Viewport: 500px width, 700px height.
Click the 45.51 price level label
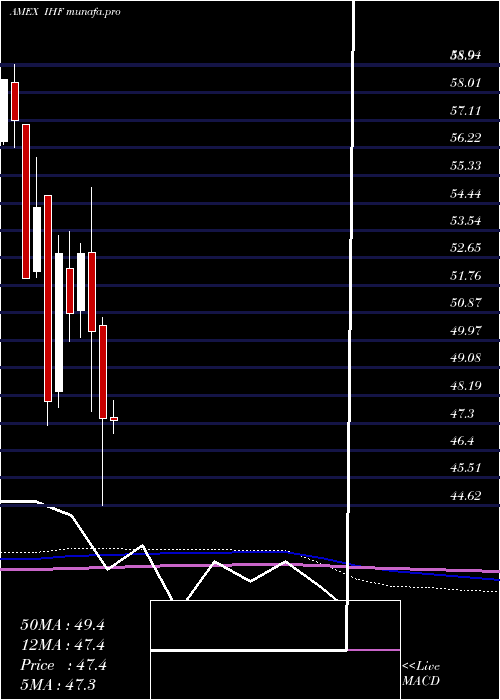pyautogui.click(x=465, y=468)
